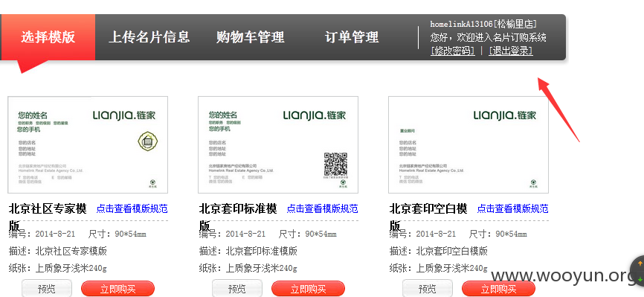Buy the 北京套印空白模版 template now
The image size is (644, 297).
(498, 289)
